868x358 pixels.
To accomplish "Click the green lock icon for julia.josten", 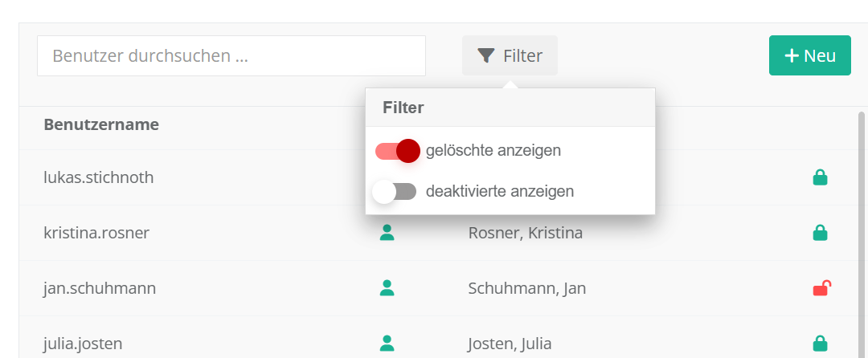I will pyautogui.click(x=820, y=344).
